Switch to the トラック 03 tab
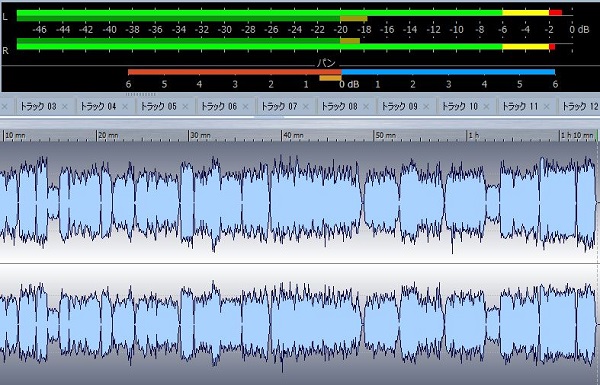 click(38, 106)
